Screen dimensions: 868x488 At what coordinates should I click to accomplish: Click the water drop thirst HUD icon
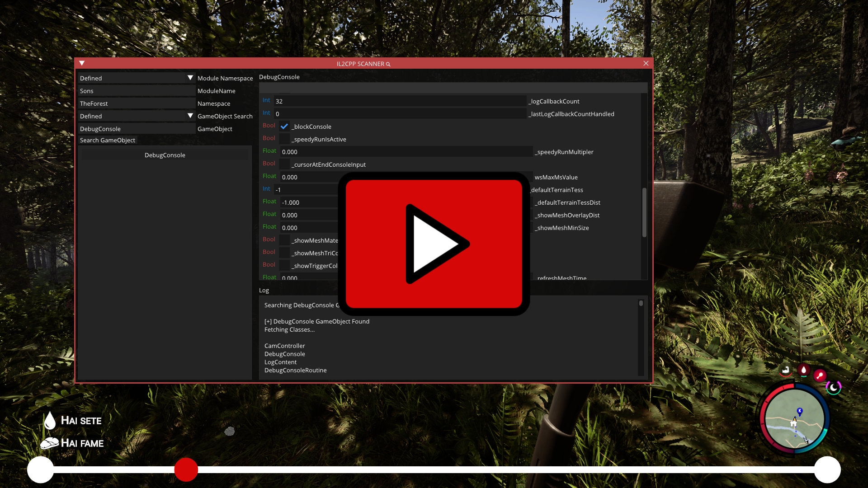pos(803,370)
